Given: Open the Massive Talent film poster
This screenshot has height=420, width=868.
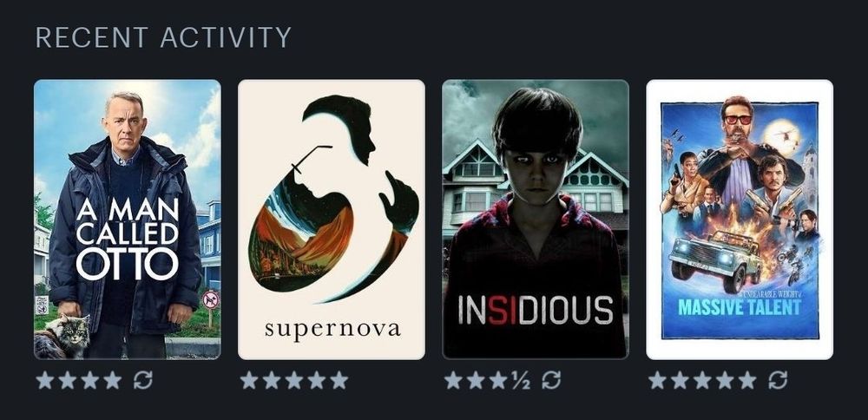Looking at the screenshot, I should tap(740, 220).
